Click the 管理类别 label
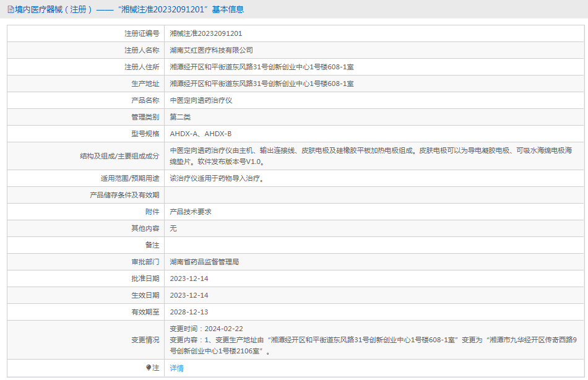The height and width of the screenshot is (380, 588). pyautogui.click(x=145, y=117)
